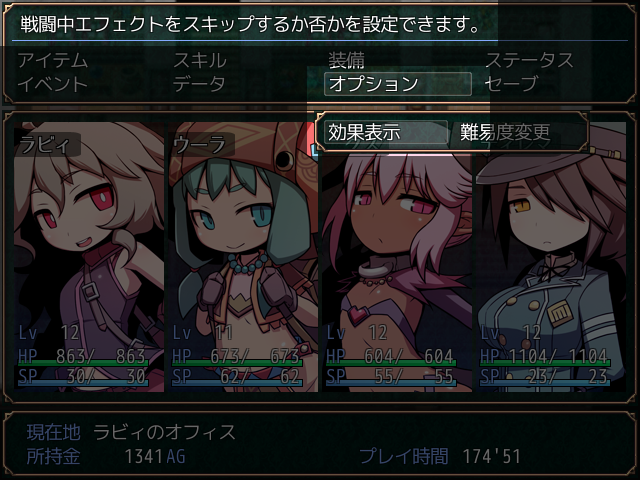This screenshot has height=480, width=640.
Task: Click the プレイ時間 play time display
Action: coord(440,456)
